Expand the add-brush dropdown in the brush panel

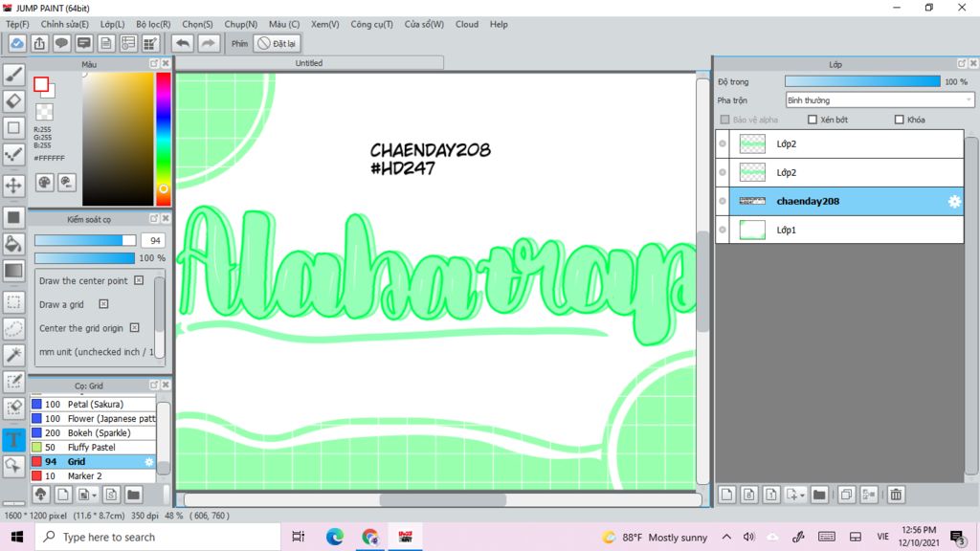point(94,495)
